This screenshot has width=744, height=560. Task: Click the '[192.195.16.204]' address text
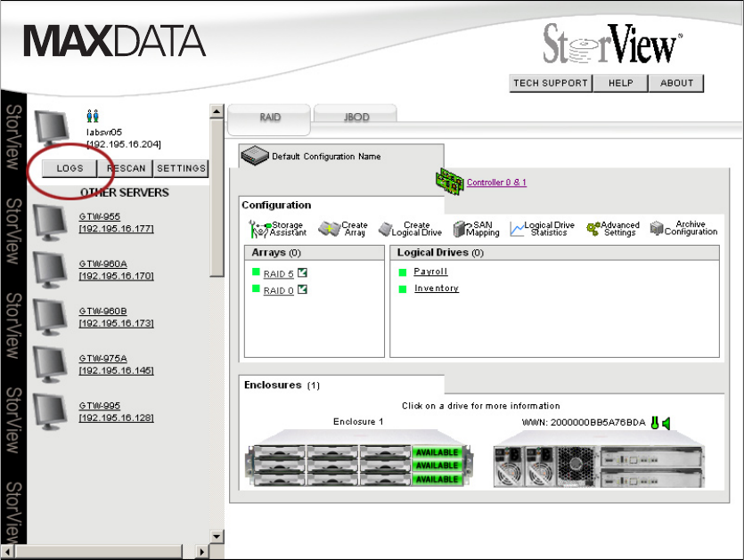[x=124, y=144]
